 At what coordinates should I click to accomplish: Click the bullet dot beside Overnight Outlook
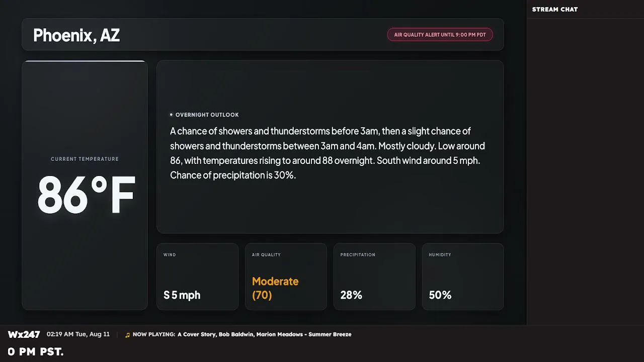pyautogui.click(x=171, y=115)
